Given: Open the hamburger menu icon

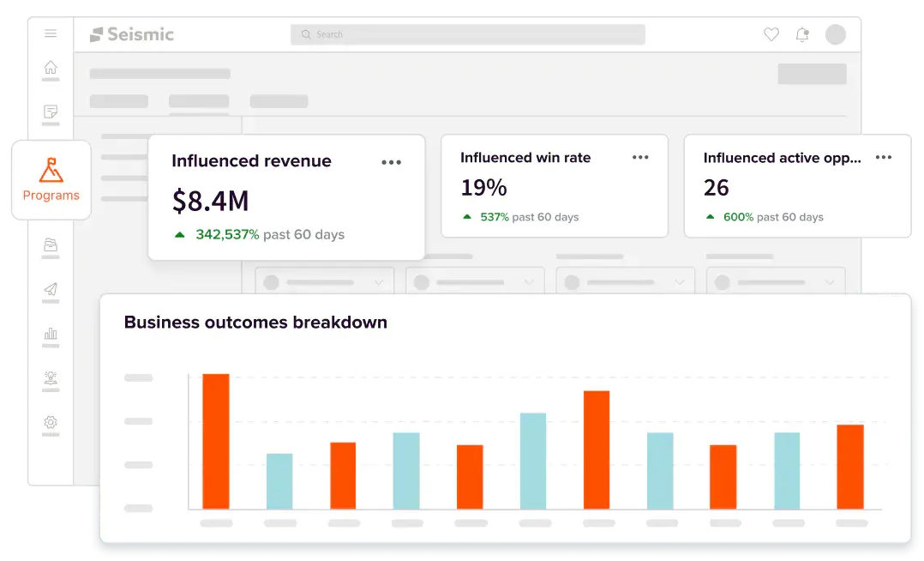Looking at the screenshot, I should coord(51,33).
